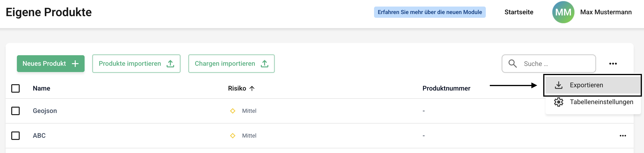Choose Exportieren from the menu
644x153 pixels.
[x=586, y=85]
